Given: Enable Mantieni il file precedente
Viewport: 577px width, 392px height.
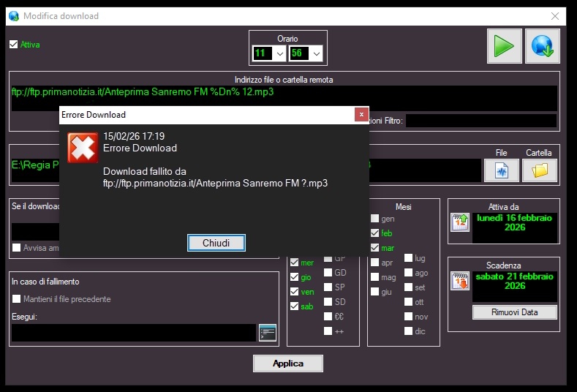Looking at the screenshot, I should click(17, 298).
